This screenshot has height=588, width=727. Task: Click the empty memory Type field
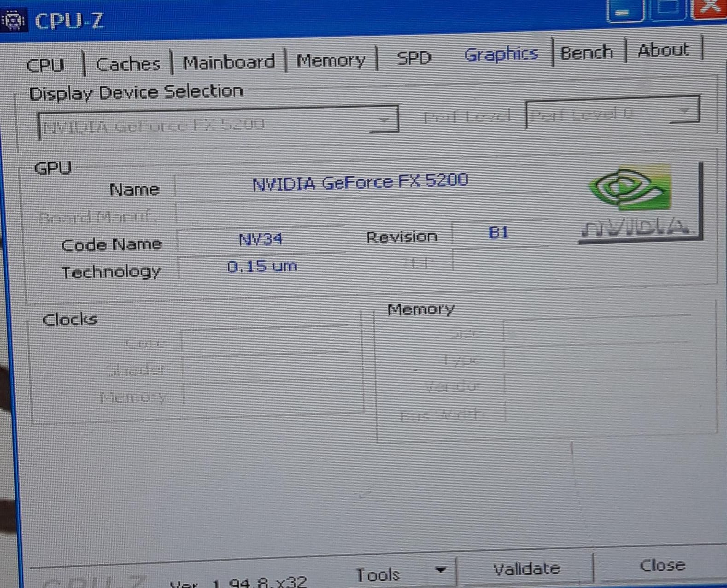point(598,356)
